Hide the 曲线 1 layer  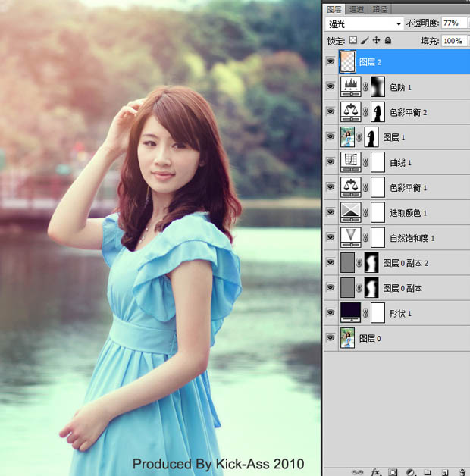(x=330, y=162)
